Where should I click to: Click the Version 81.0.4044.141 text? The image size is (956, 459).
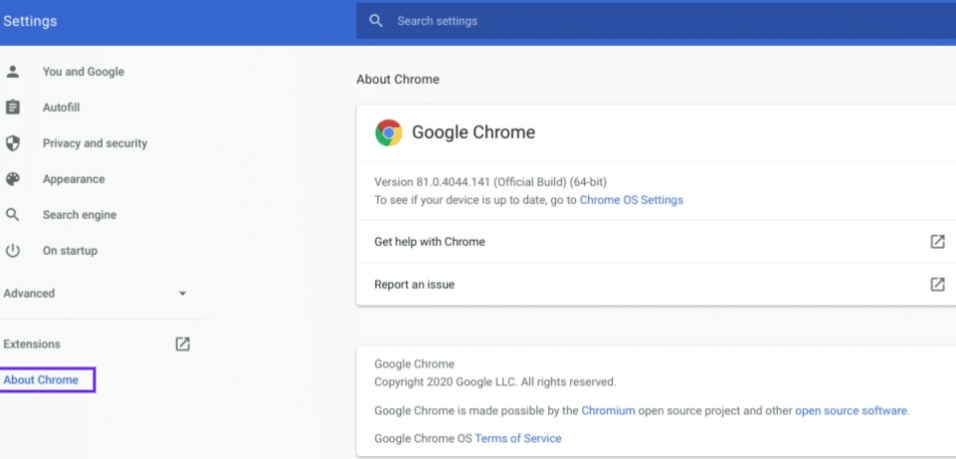coord(490,182)
